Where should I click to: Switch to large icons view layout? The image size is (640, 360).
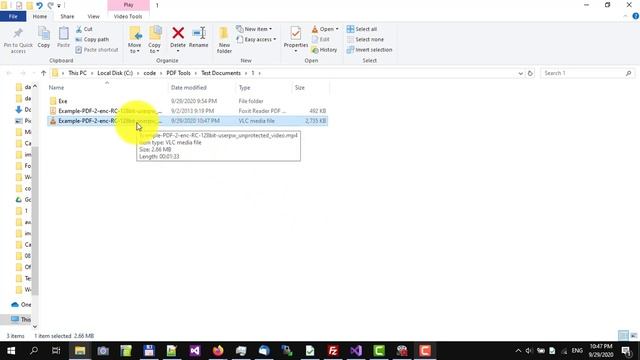pyautogui.click(x=633, y=336)
